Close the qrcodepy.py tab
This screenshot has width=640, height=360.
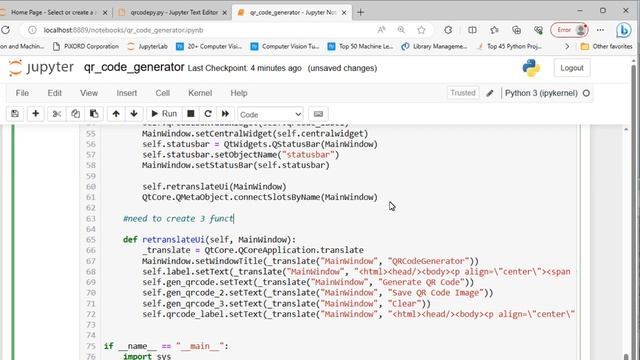(224, 13)
